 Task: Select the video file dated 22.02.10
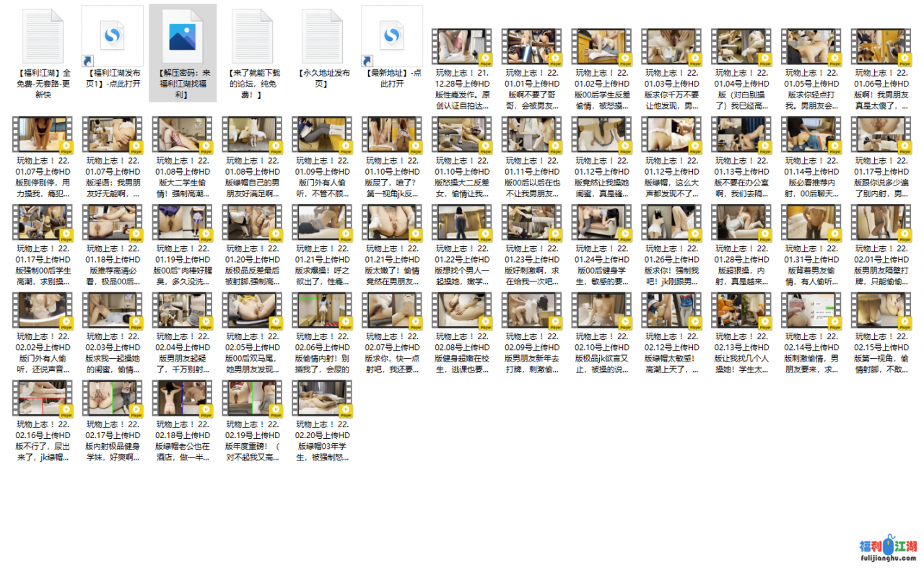601,311
